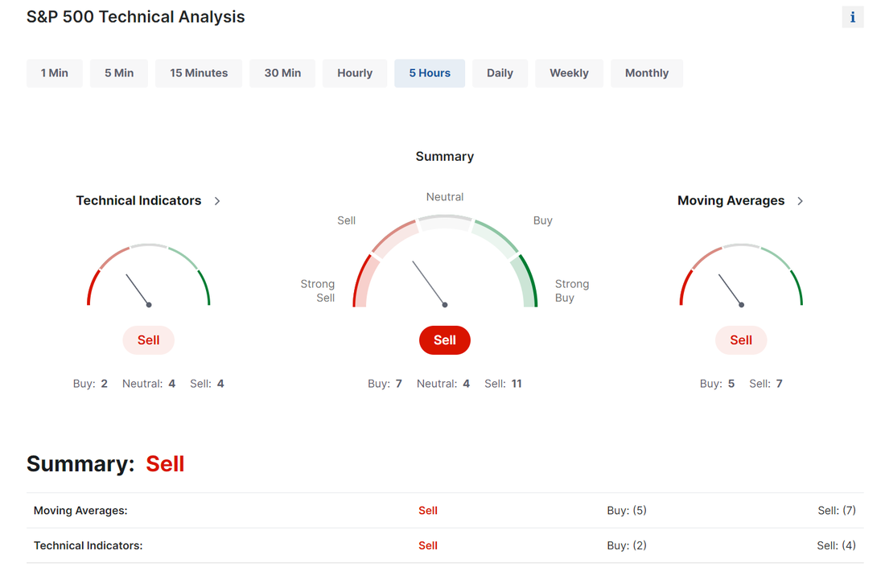Image resolution: width=885 pixels, height=588 pixels.
Task: Expand the chevron next to Moving Averages
Action: [801, 201]
